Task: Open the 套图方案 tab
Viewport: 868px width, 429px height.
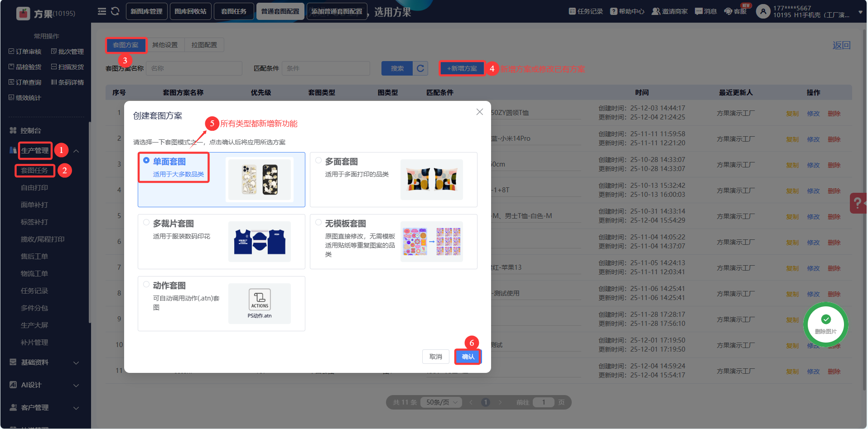Action: coord(125,45)
